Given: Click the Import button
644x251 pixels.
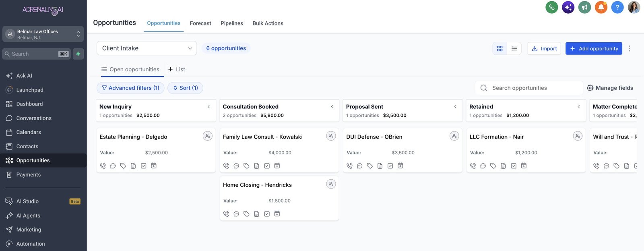Looking at the screenshot, I should point(544,48).
